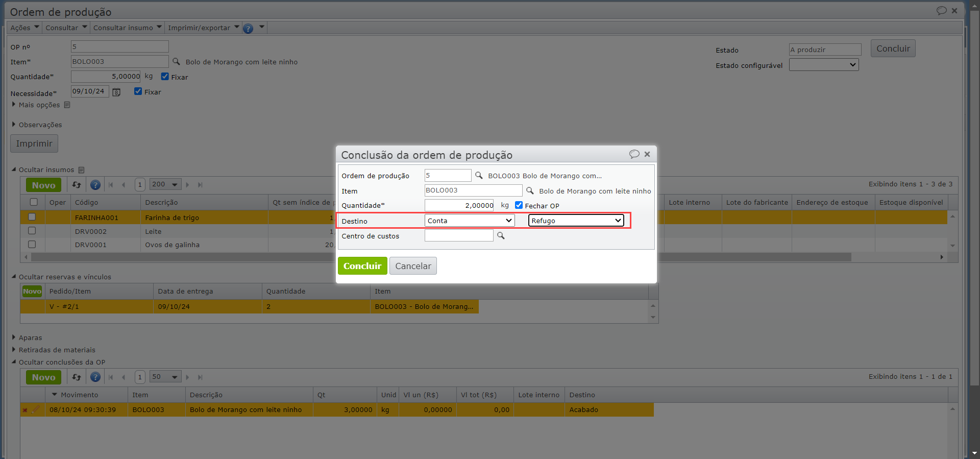This screenshot has width=980, height=459.
Task: Open the Consultar menu
Action: tap(66, 28)
